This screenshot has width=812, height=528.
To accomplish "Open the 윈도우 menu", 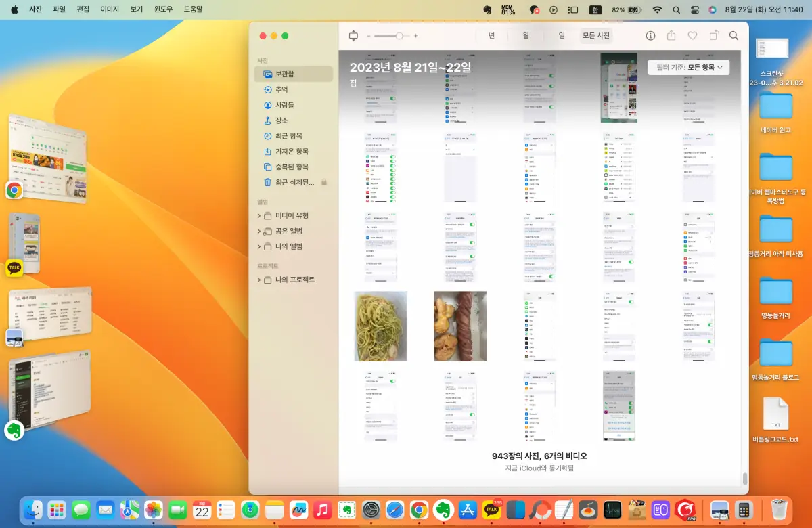I will pos(163,9).
